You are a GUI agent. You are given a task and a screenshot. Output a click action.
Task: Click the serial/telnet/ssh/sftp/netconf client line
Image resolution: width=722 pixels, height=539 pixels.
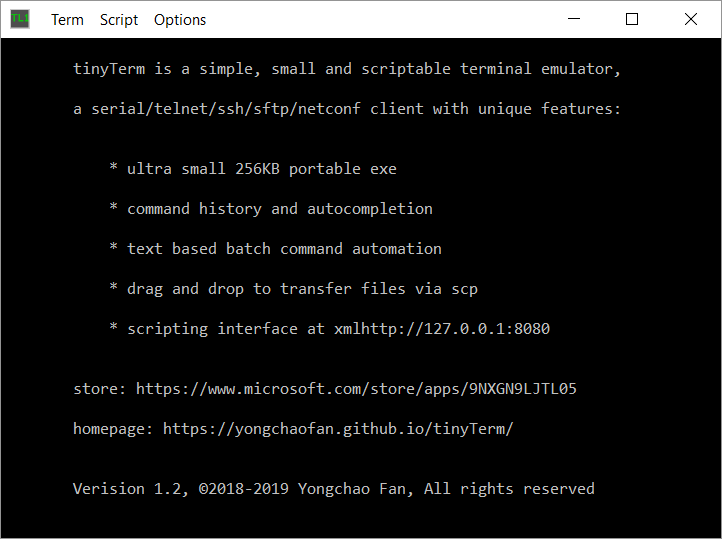pos(347,109)
